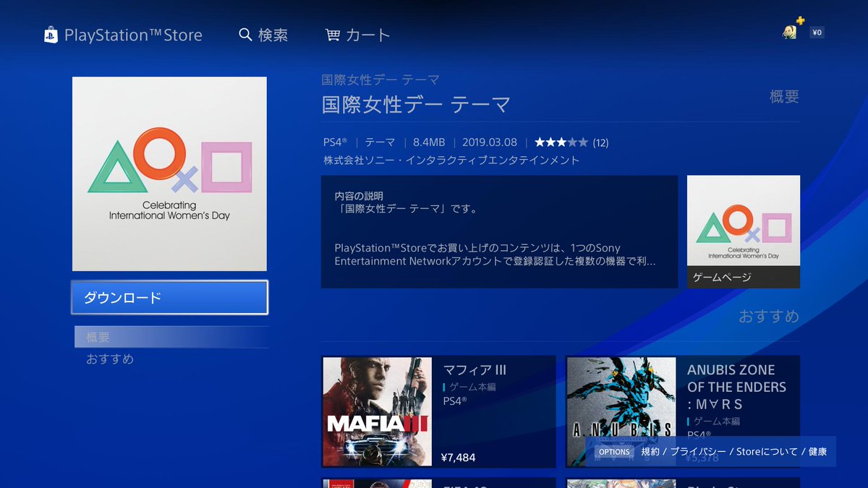The image size is (868, 488).
Task: Click the shopping cart icon
Action: coord(333,35)
